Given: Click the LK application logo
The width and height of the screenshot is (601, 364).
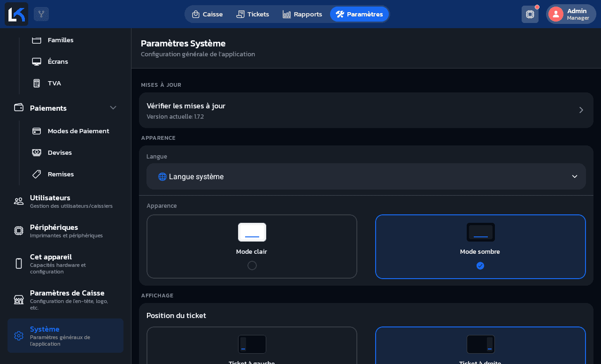Looking at the screenshot, I should point(16,14).
